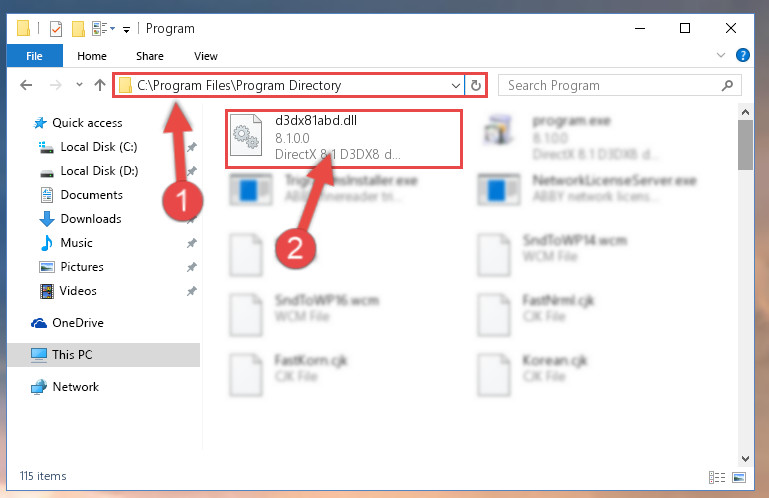The width and height of the screenshot is (769, 498).
Task: Maximize the Program window
Action: coord(685,28)
